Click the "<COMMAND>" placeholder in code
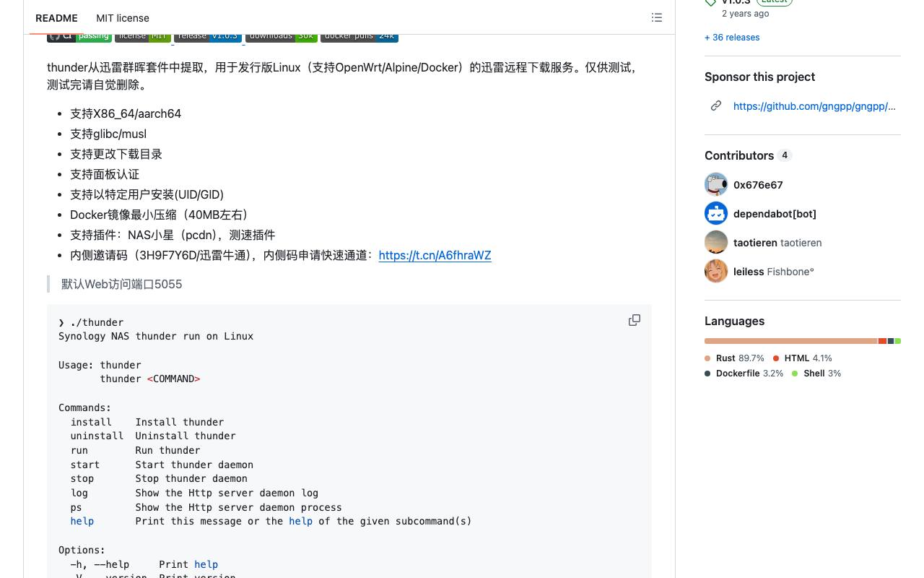 tap(173, 379)
